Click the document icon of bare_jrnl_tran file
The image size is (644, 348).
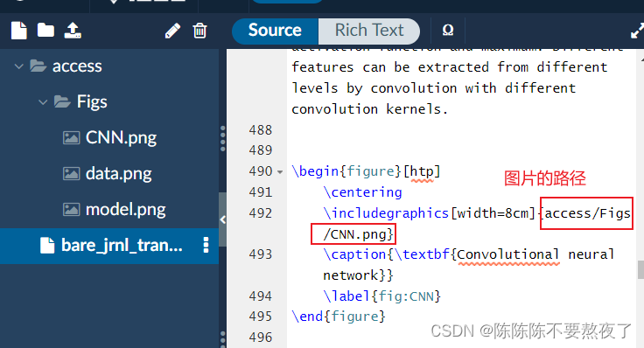pyautogui.click(x=47, y=245)
